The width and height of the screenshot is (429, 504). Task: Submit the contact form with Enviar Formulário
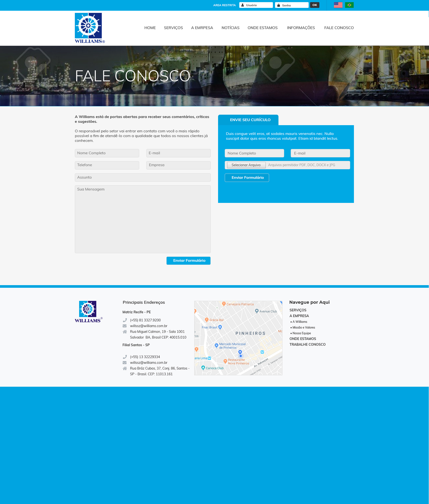[188, 261]
